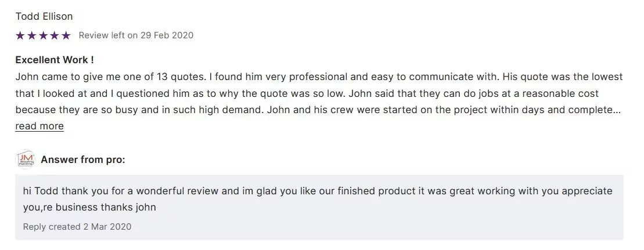Click the review line starting John came to give
This screenshot has height=250, width=644.
coord(318,77)
